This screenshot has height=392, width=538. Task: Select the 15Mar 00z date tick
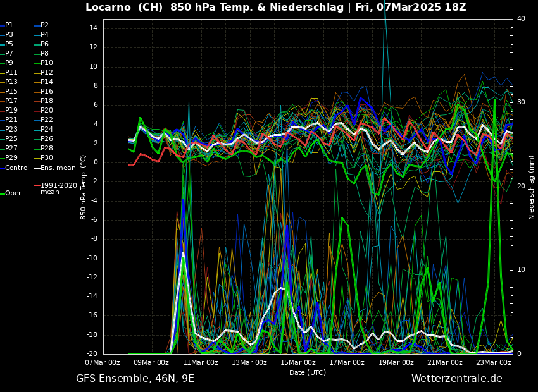point(298,363)
